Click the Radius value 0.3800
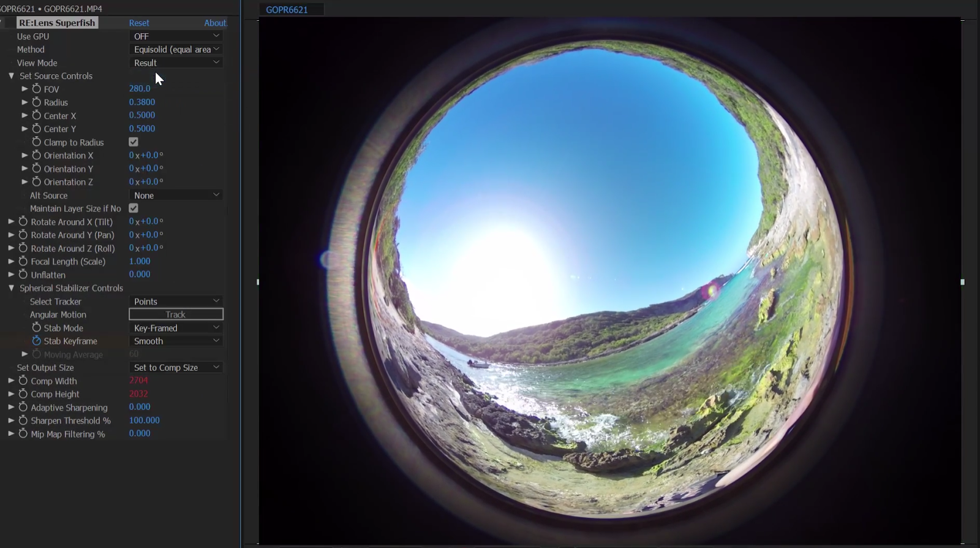 tap(142, 102)
